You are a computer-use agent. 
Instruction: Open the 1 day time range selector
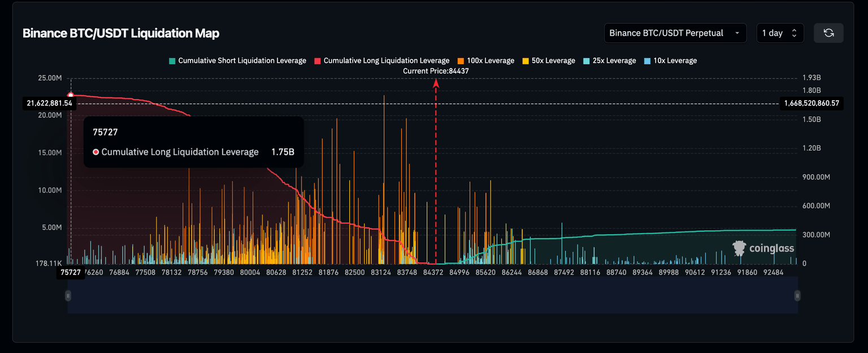pyautogui.click(x=779, y=33)
